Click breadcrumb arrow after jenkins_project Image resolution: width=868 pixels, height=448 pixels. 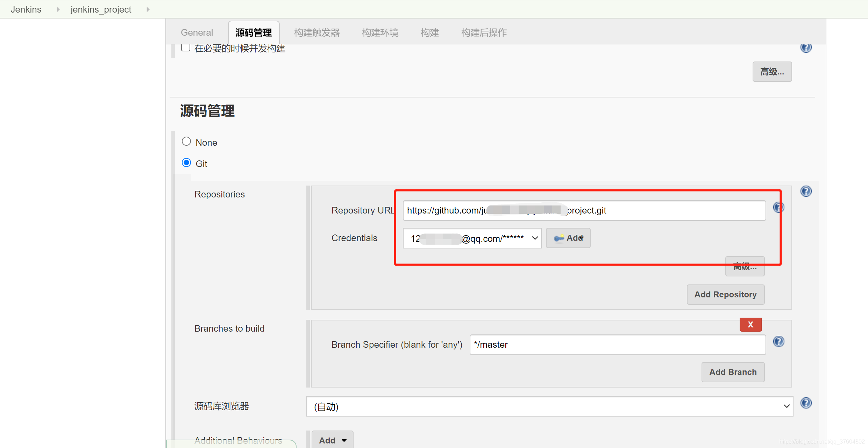[148, 9]
